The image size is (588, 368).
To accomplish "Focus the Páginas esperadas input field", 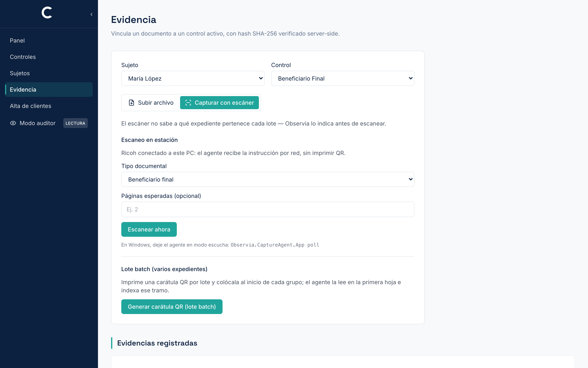I will [268, 209].
